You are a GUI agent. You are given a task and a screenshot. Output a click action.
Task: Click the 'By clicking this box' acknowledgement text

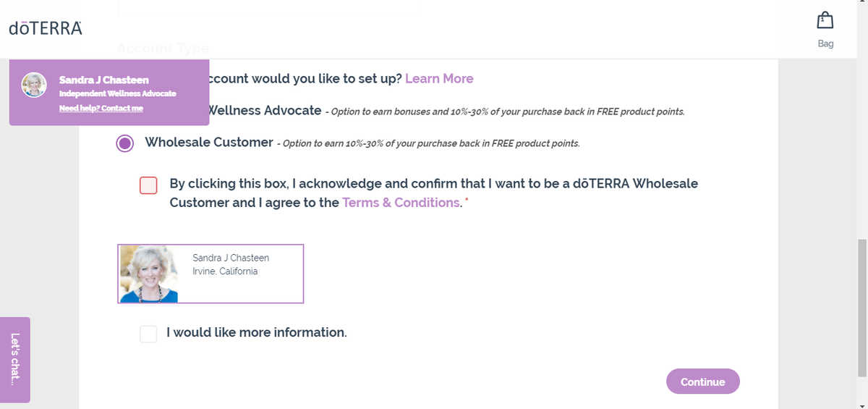(x=434, y=193)
